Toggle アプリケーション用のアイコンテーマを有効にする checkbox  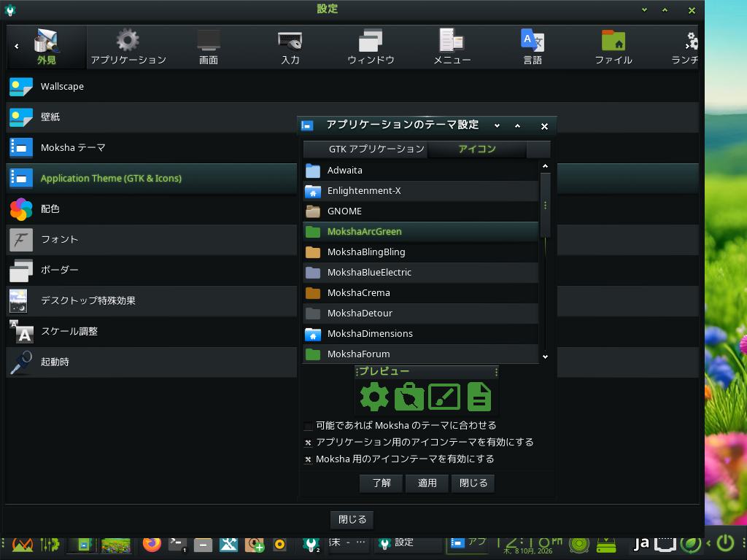tap(309, 443)
